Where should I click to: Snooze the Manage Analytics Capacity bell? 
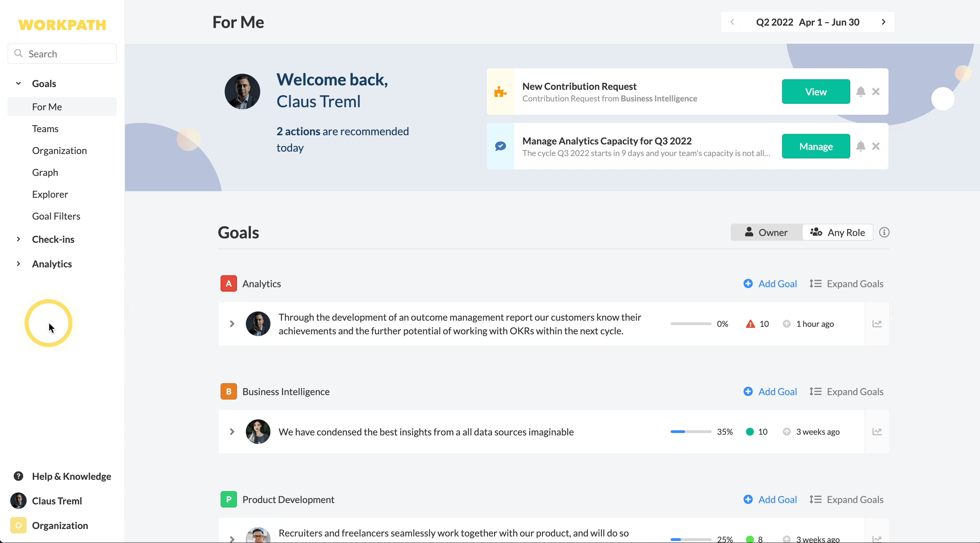coord(860,146)
